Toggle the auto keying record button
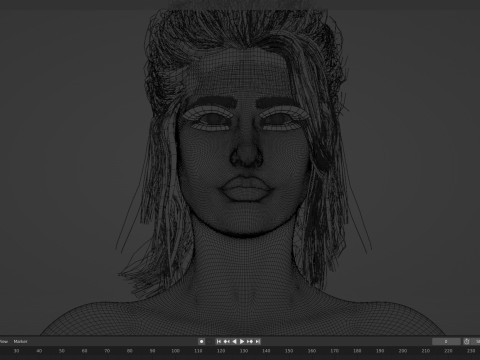The width and height of the screenshot is (480, 360). coord(201,341)
